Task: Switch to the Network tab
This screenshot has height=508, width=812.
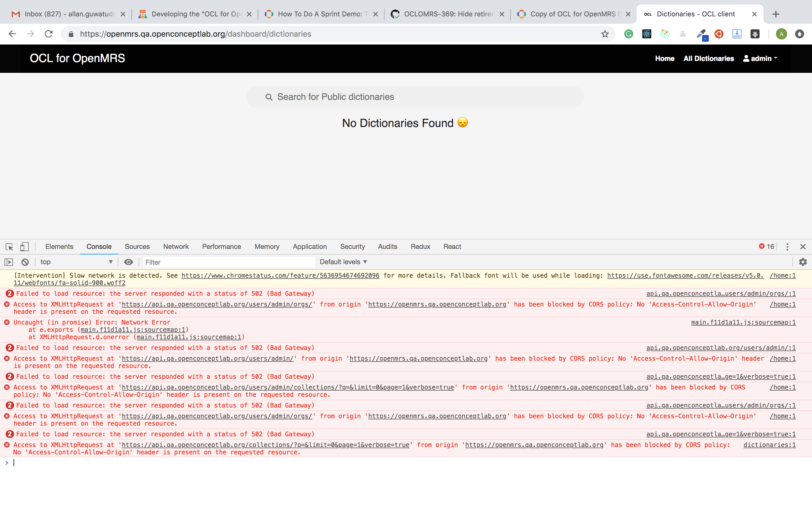Action: (176, 247)
